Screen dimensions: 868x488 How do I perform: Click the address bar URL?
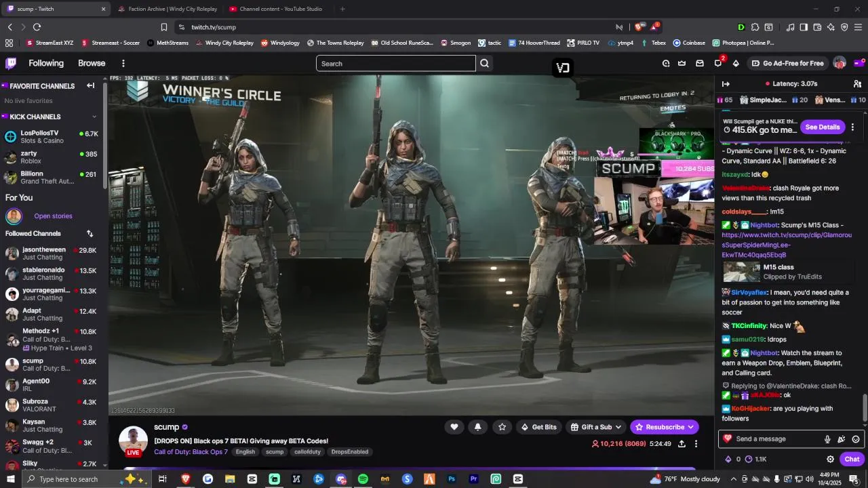[214, 27]
